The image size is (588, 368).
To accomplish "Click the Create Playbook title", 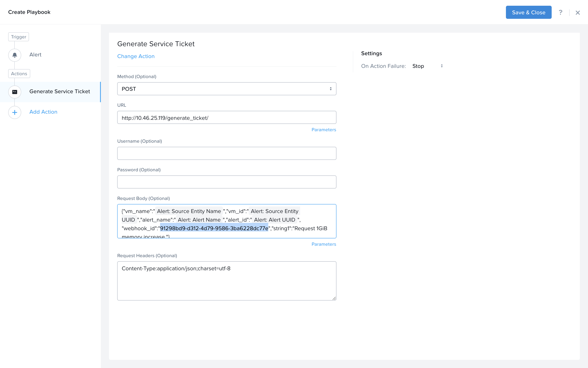I will point(29,12).
